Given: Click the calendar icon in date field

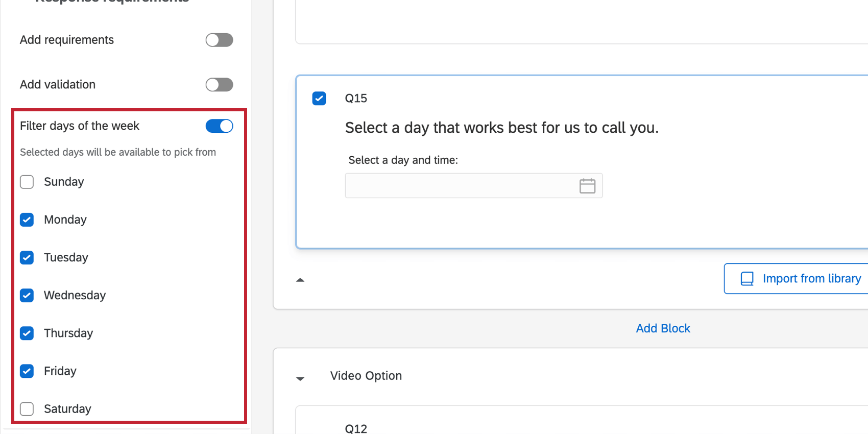Looking at the screenshot, I should click(x=587, y=186).
